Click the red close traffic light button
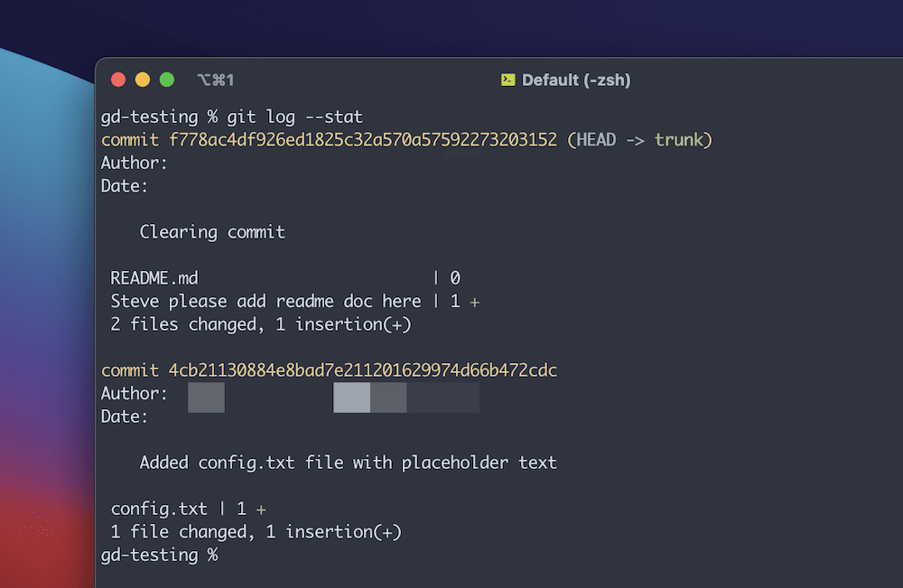Screen dimensions: 903x588 (x=117, y=79)
